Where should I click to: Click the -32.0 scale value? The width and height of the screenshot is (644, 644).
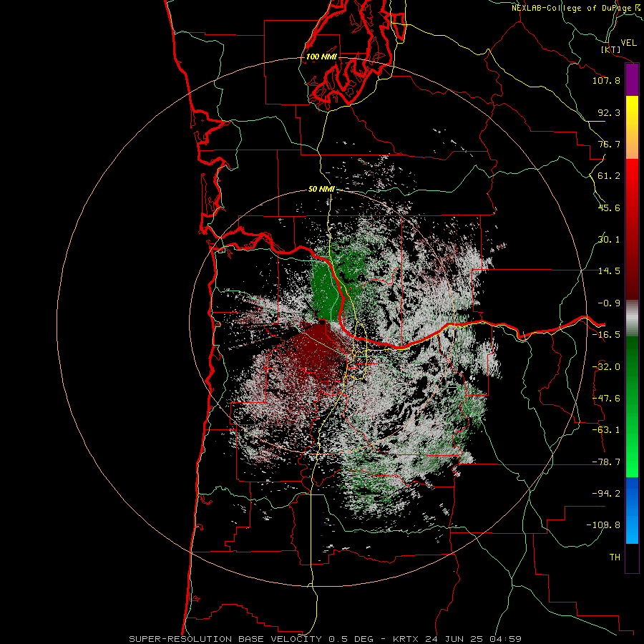(606, 367)
